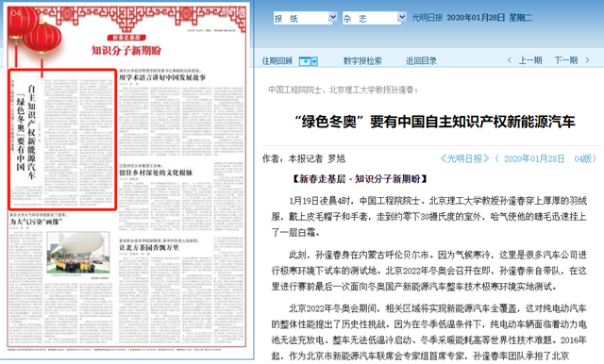The image size is (604, 364).
Task: Expand the calendar dropdown arrow
Action: [314, 61]
